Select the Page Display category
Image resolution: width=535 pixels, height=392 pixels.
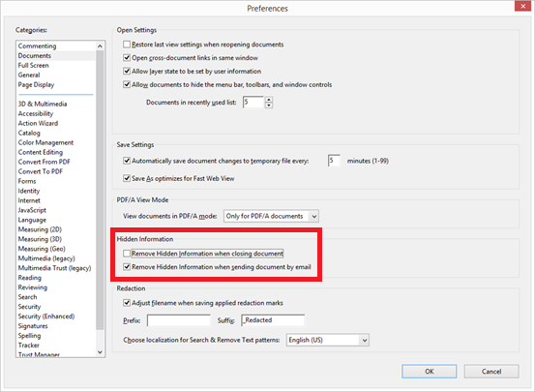(36, 84)
